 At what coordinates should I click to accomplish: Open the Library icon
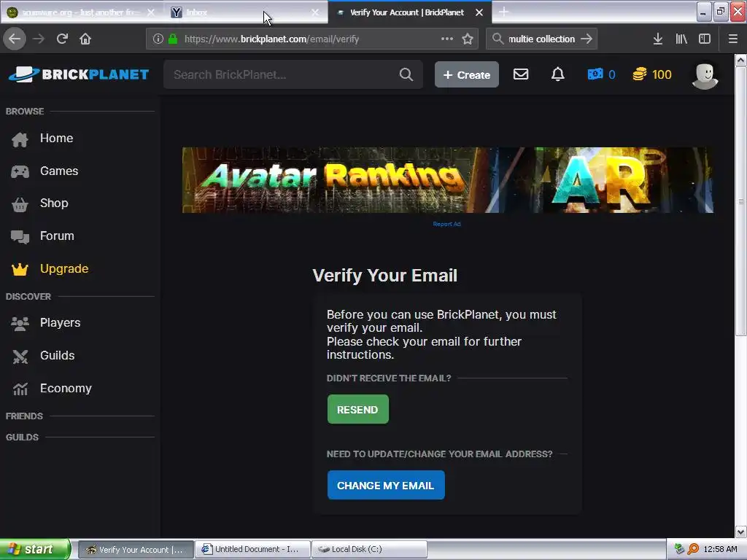coord(681,39)
